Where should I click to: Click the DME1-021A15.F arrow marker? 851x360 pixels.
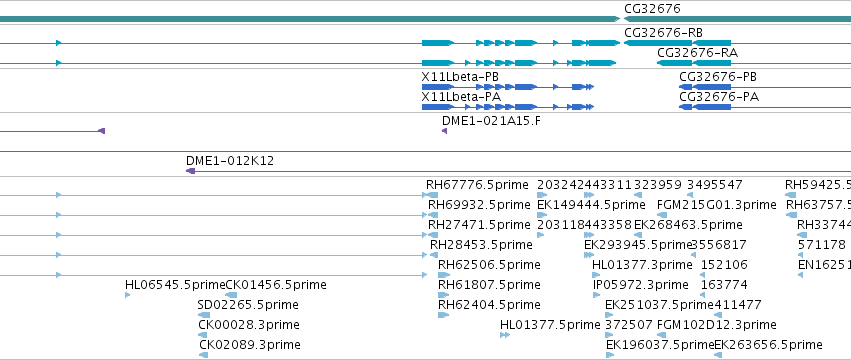(444, 131)
